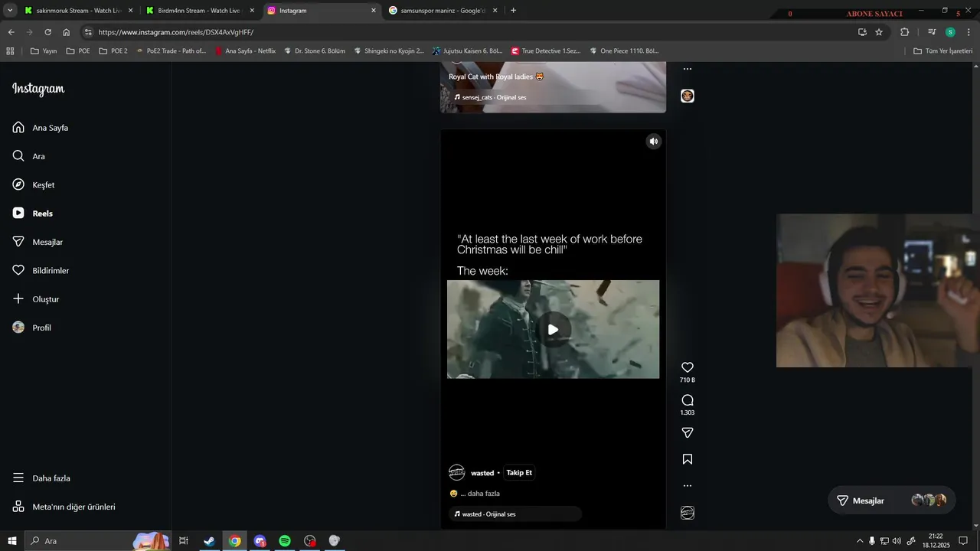Toggle reel sound with speaker icon
Image resolution: width=980 pixels, height=551 pixels.
click(x=653, y=142)
